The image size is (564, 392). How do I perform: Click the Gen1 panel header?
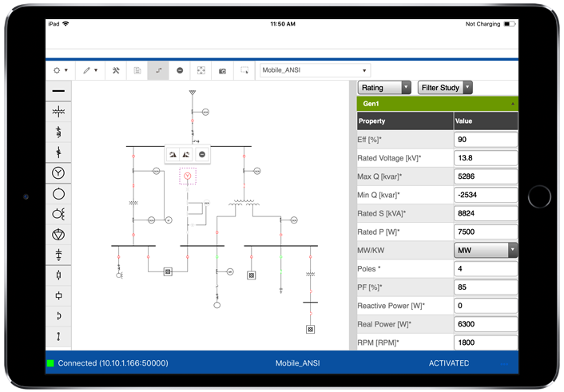(437, 104)
